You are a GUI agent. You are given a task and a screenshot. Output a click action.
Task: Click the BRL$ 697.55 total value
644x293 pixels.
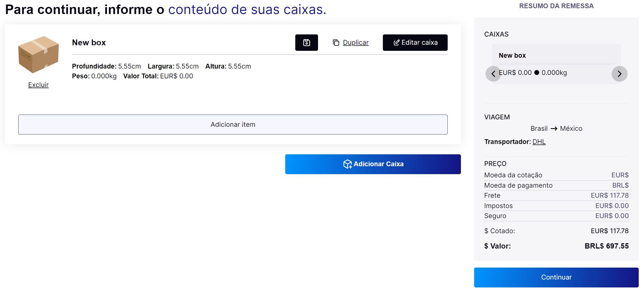point(606,246)
